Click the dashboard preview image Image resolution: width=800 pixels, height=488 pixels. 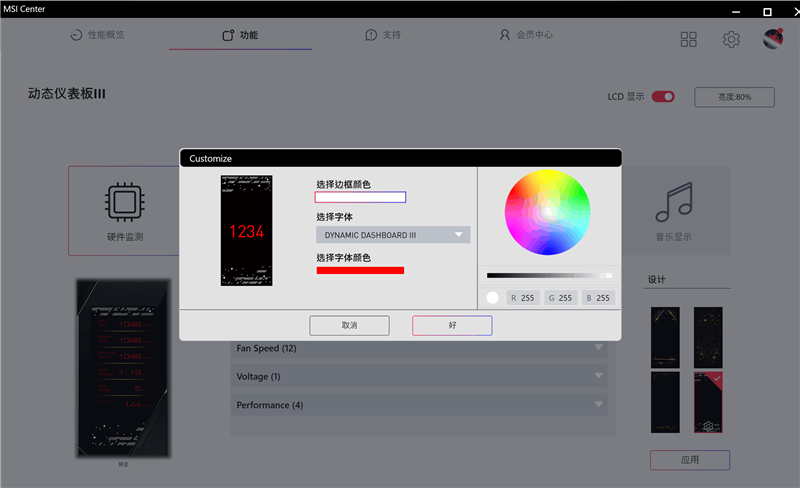click(x=123, y=368)
